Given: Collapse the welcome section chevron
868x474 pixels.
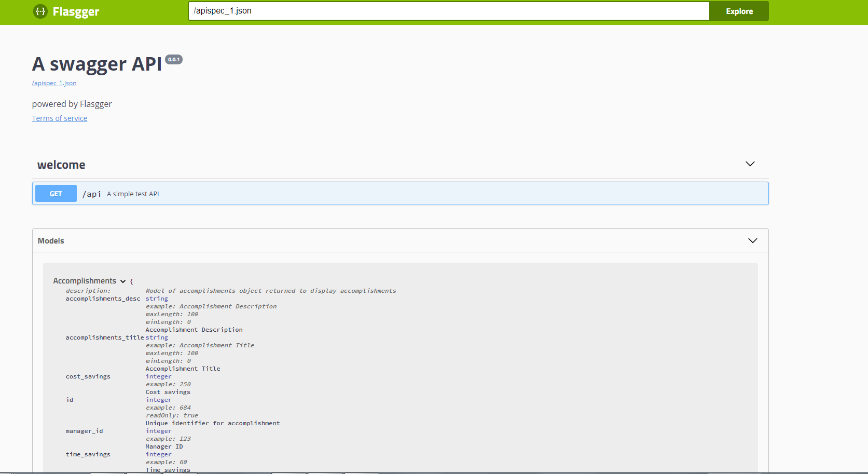Looking at the screenshot, I should click(750, 164).
